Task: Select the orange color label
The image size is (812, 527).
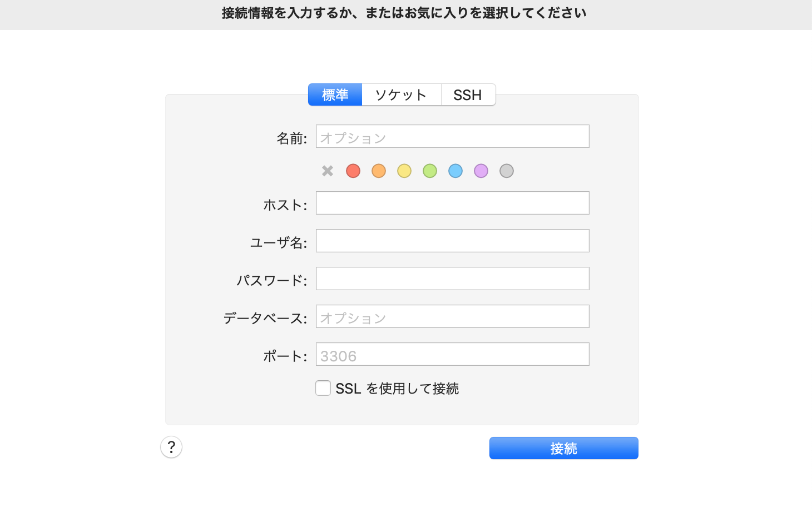Action: point(379,171)
